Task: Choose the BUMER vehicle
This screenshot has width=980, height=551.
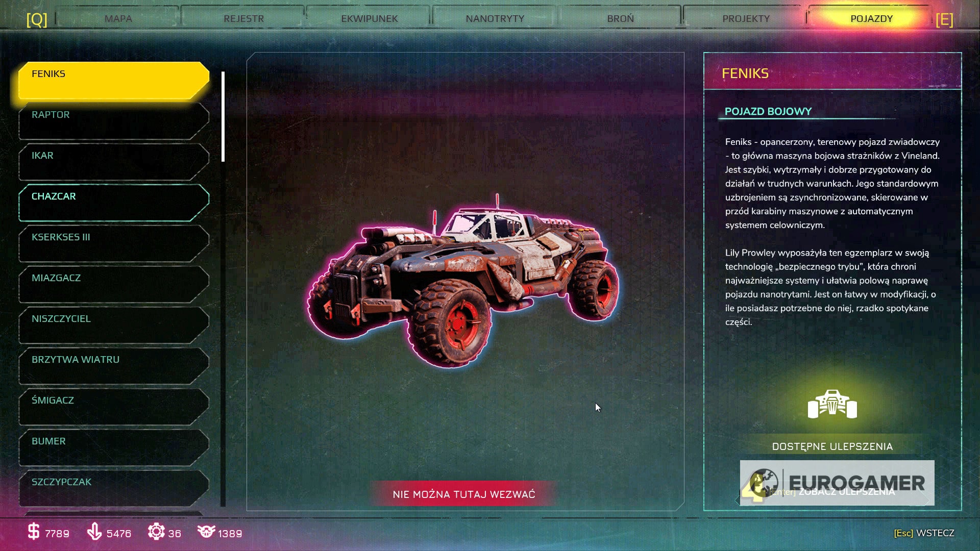Action: [x=114, y=447]
